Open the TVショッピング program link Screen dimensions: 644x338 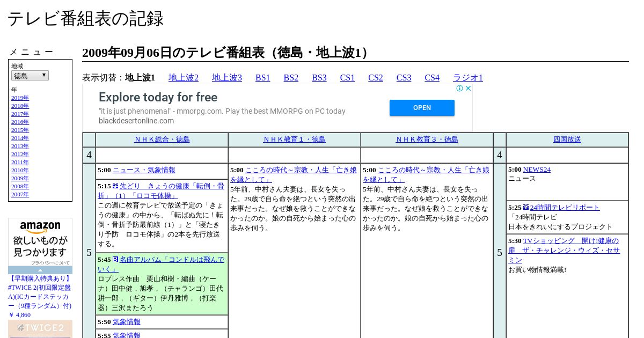coord(564,251)
